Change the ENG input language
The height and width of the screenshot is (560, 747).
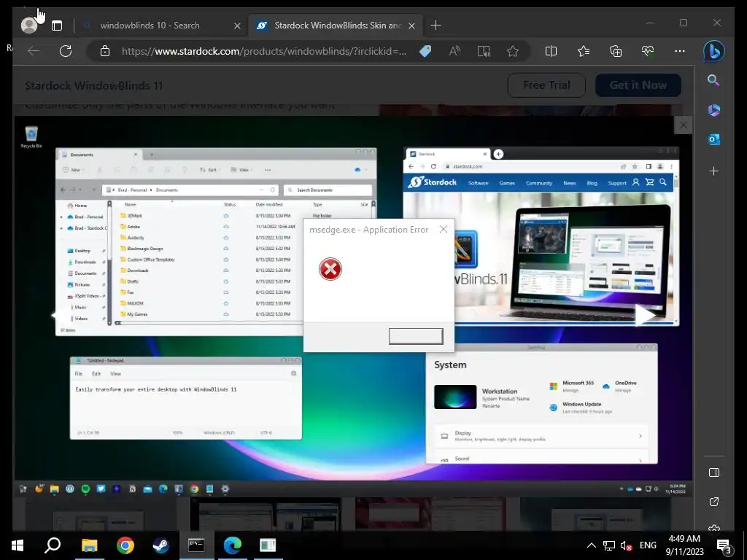point(648,545)
